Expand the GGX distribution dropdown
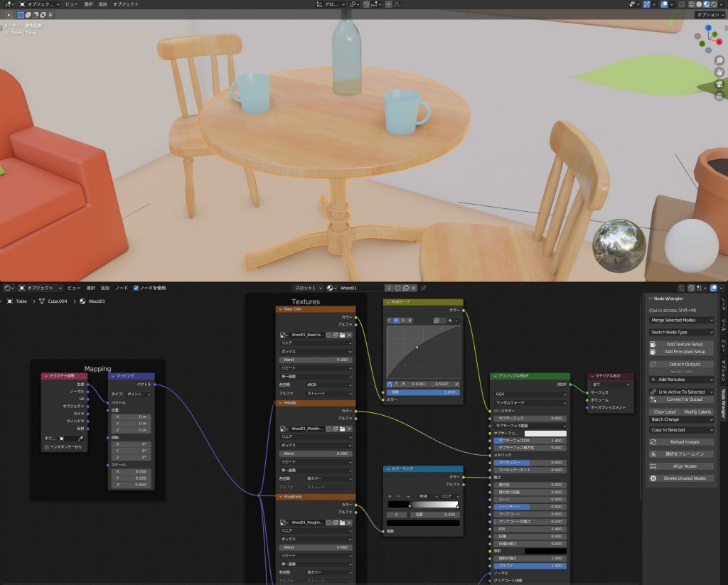 [530, 394]
